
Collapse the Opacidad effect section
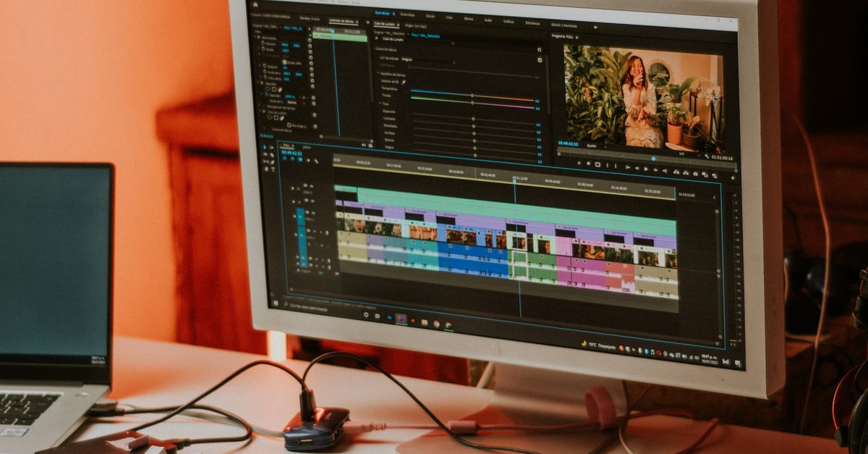[x=259, y=83]
